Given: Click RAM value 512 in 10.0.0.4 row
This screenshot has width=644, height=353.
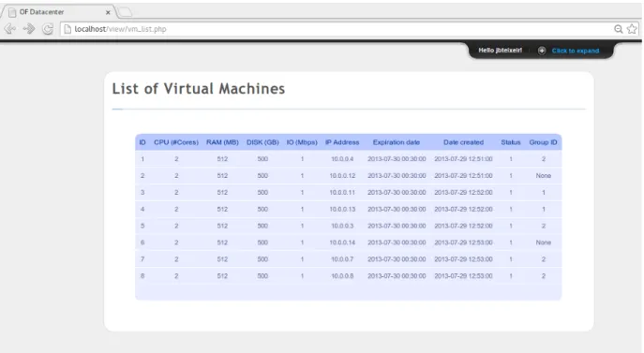Looking at the screenshot, I should [x=222, y=159].
